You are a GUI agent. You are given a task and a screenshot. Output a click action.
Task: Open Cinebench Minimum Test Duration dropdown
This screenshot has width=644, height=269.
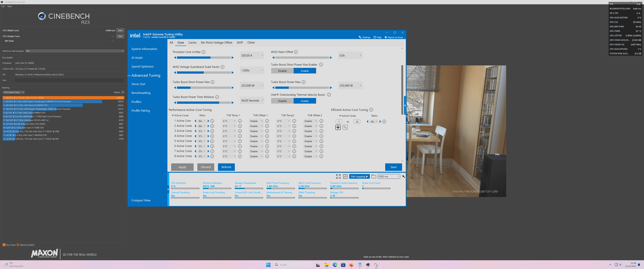click(x=75, y=51)
